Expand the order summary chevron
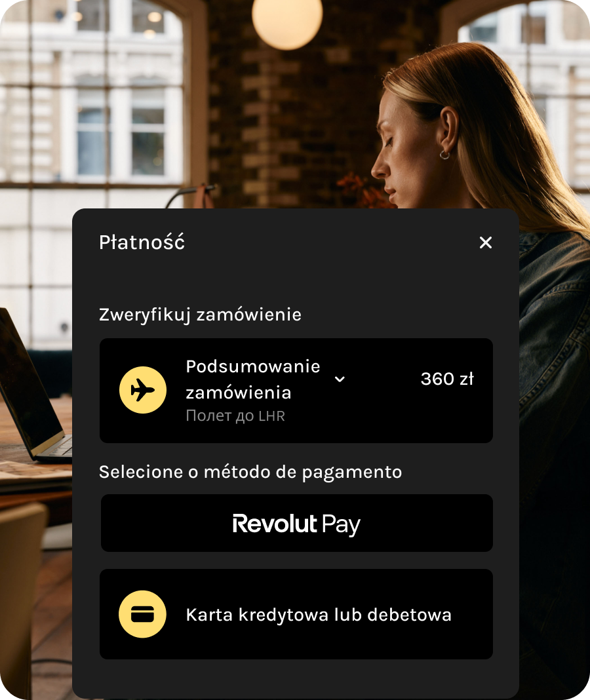Screen dimensions: 590x700 coord(340,379)
